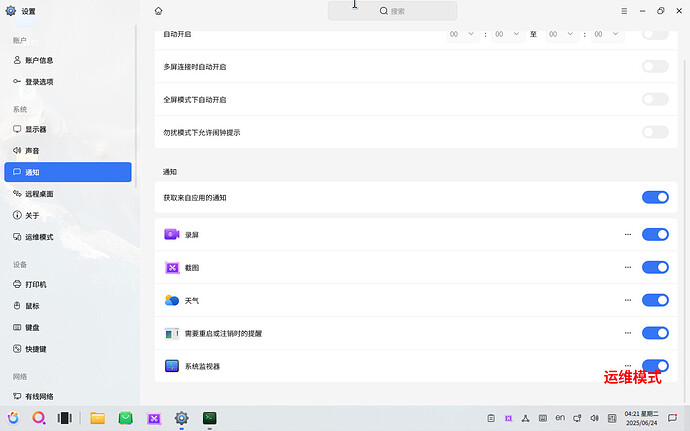The width and height of the screenshot is (690, 431).
Task: Open more options for 截图
Action: pyautogui.click(x=628, y=267)
